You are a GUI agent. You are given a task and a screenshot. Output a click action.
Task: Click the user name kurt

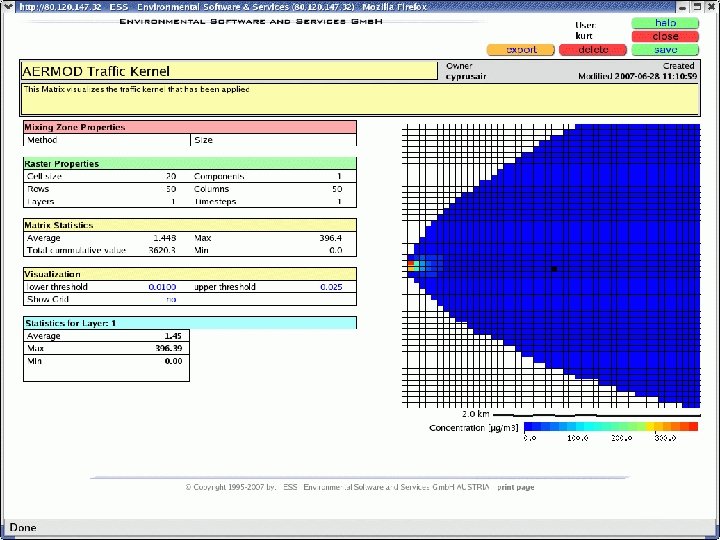[x=584, y=36]
